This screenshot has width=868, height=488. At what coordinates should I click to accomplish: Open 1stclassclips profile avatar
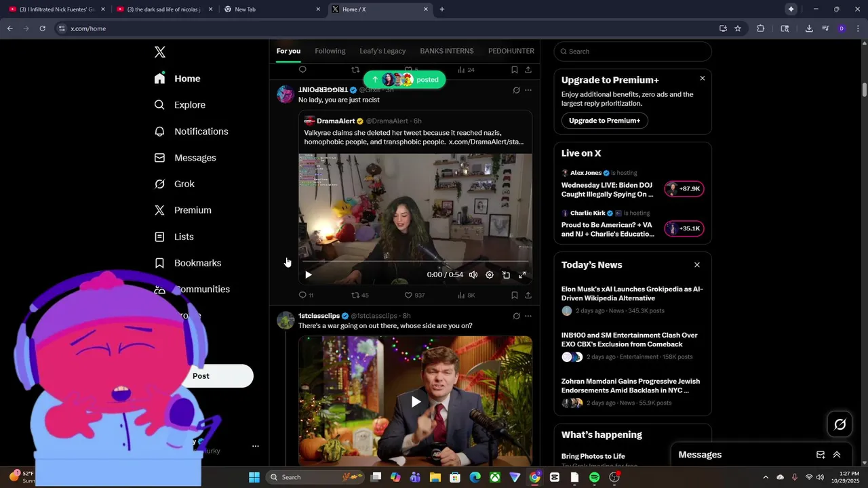(x=285, y=320)
